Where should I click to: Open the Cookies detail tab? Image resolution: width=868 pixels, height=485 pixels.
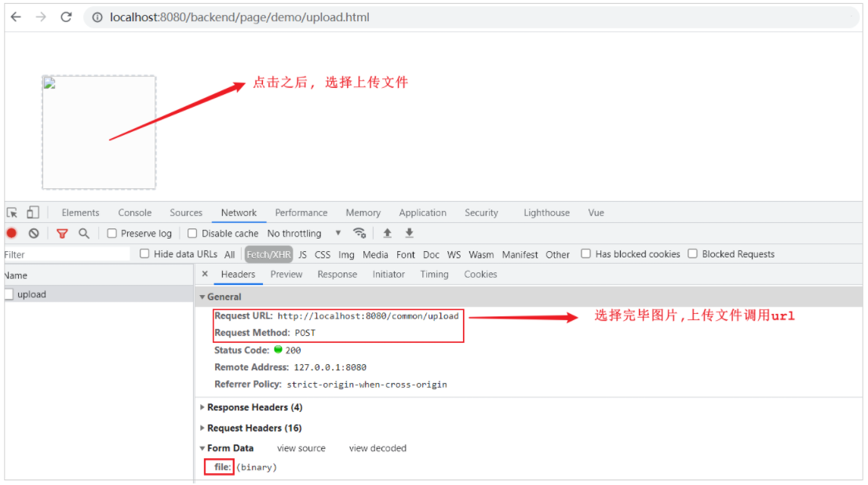point(480,275)
